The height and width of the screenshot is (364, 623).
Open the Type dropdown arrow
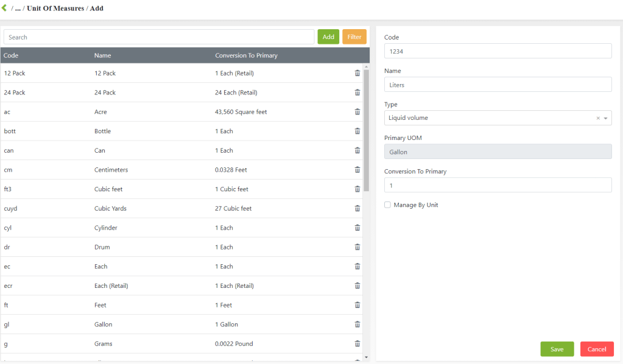[x=606, y=118]
